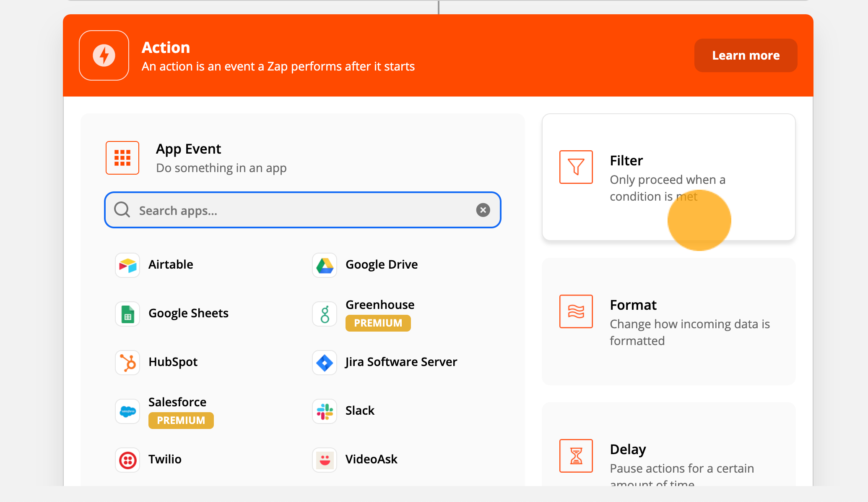Select Salesforce app name

click(177, 402)
